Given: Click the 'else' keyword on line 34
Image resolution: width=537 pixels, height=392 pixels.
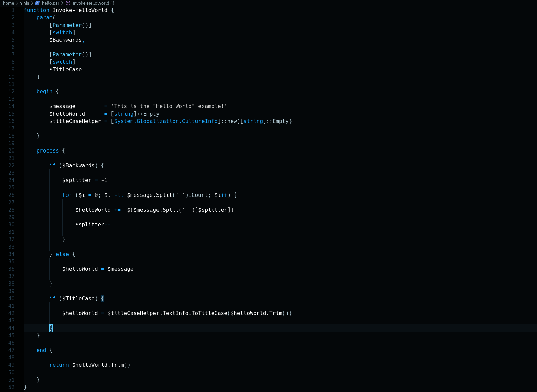Looking at the screenshot, I should tap(62, 254).
